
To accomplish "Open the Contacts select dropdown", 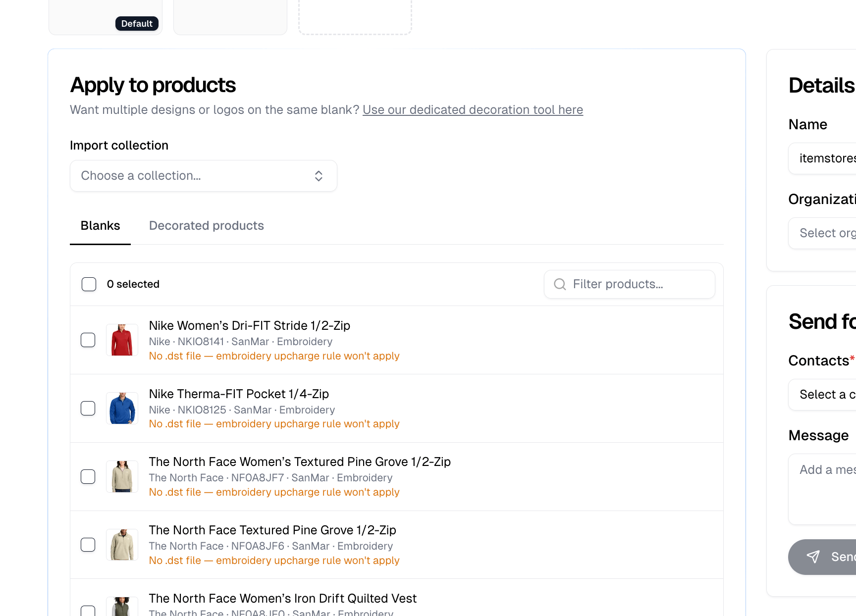I will click(x=822, y=395).
